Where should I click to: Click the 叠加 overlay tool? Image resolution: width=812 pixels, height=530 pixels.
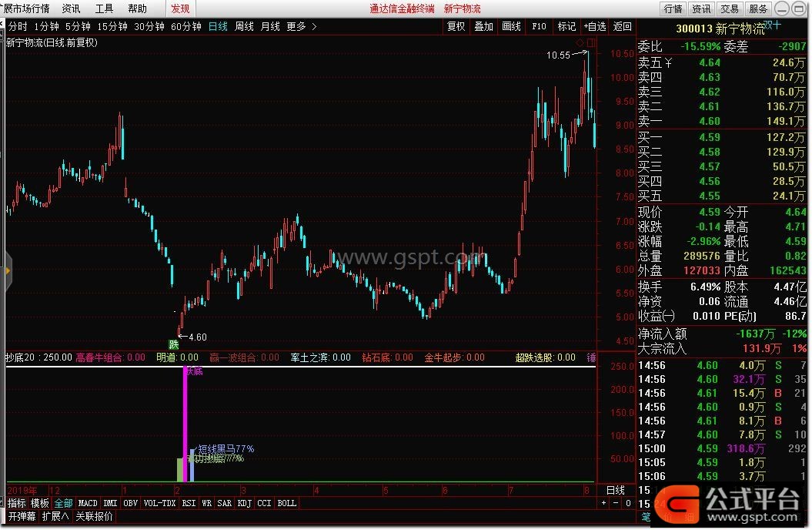tap(483, 26)
